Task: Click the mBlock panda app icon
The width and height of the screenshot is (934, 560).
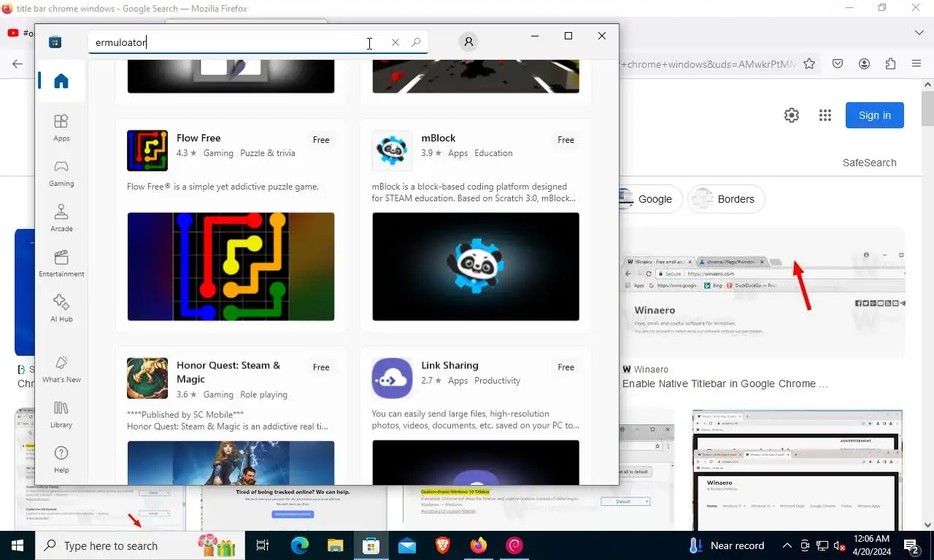Action: point(392,151)
